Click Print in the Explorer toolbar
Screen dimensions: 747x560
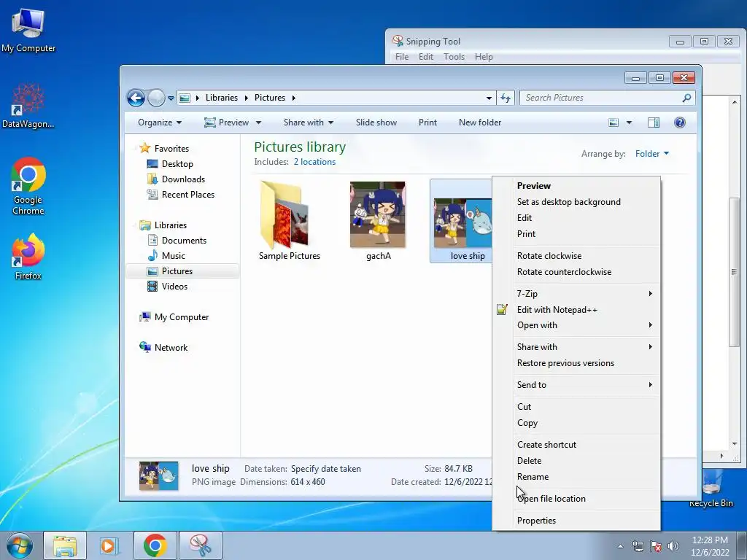pos(427,122)
